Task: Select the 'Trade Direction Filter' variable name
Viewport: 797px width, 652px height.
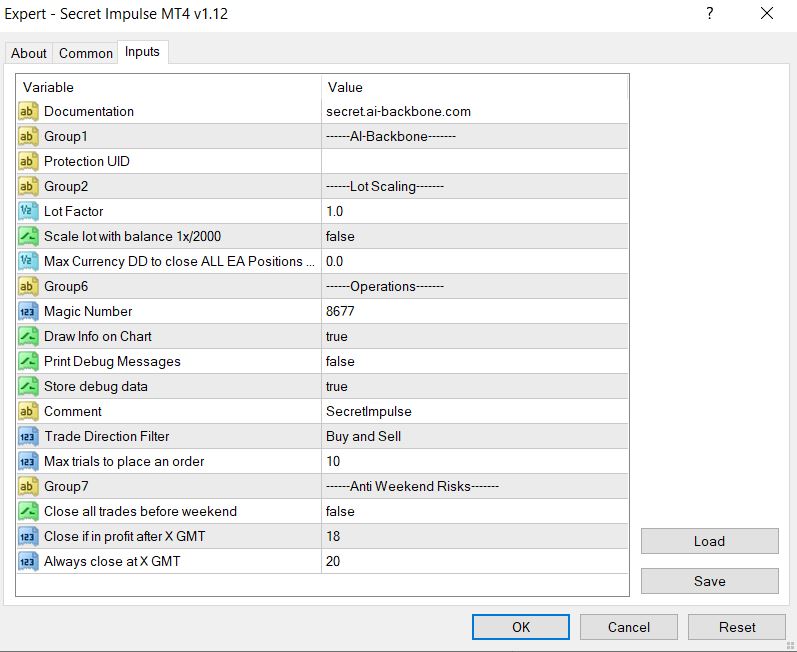Action: [x=107, y=436]
